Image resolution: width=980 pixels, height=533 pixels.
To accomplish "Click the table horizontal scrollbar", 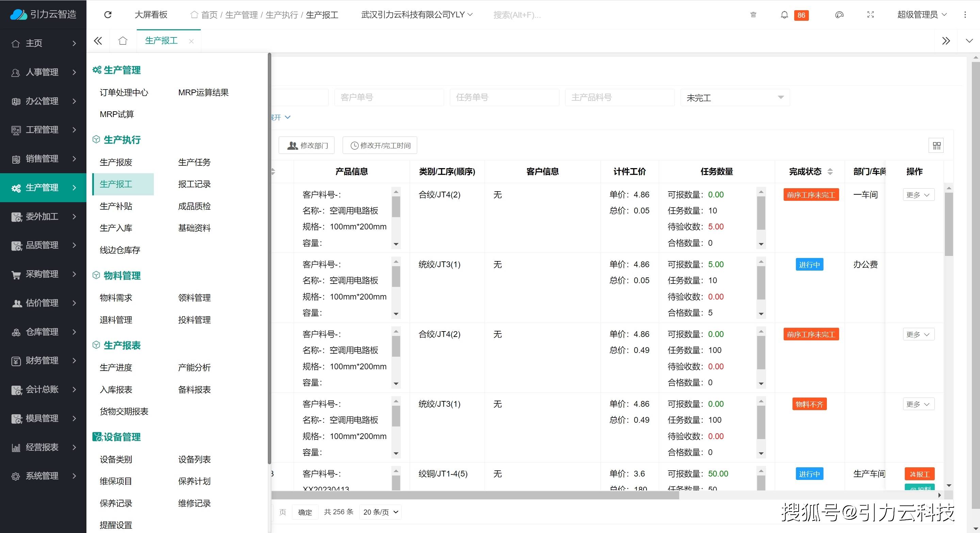I will coord(475,495).
